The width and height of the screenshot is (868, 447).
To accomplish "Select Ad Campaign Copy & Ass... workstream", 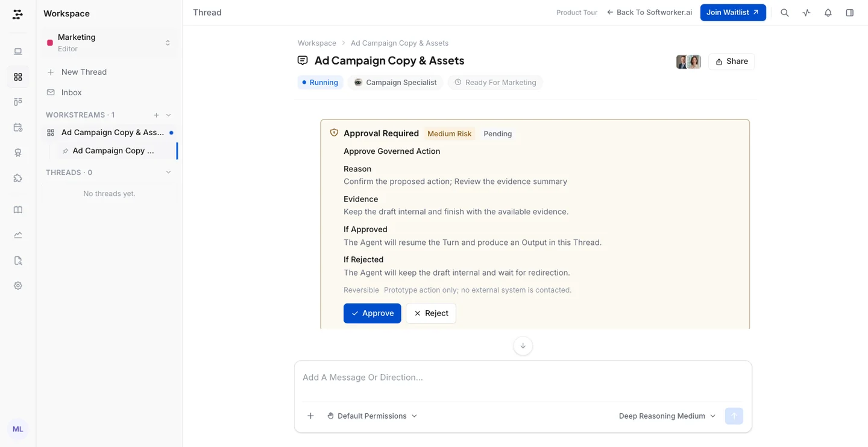I will pos(109,133).
